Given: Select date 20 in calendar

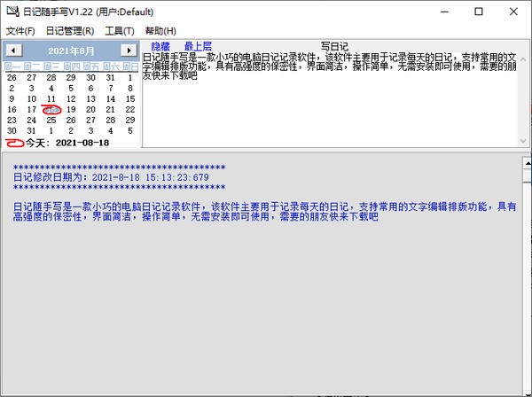Looking at the screenshot, I should pos(90,110).
